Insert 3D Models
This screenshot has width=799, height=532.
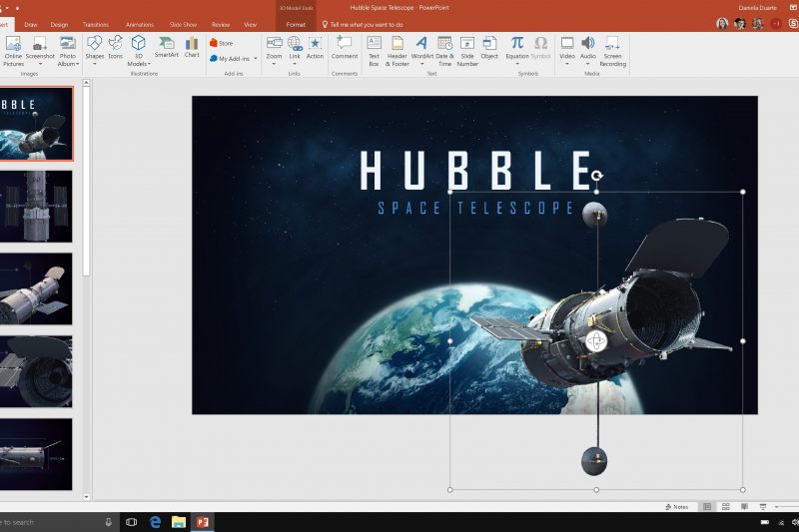pyautogui.click(x=138, y=51)
